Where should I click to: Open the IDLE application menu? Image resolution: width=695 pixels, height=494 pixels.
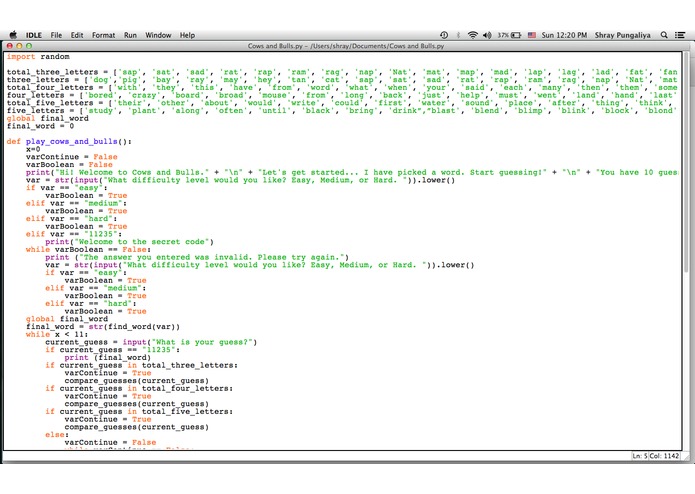coord(34,35)
